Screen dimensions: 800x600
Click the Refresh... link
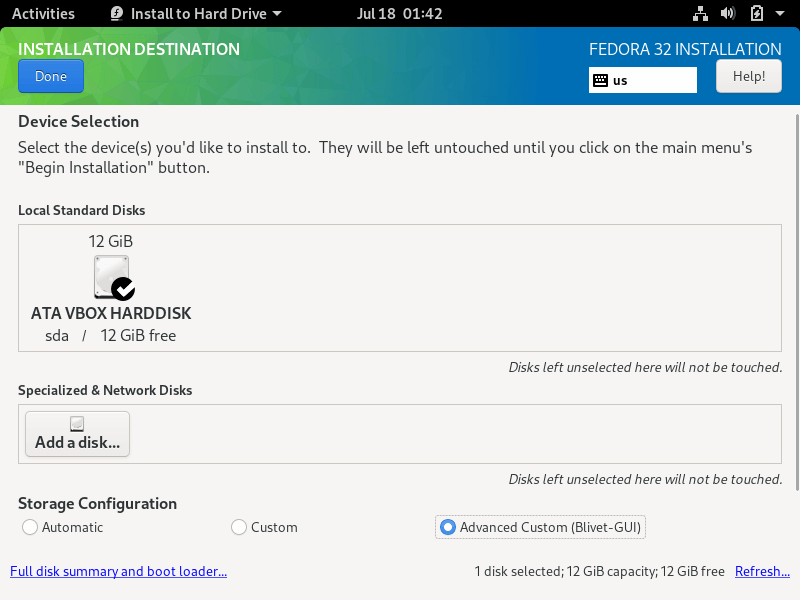[762, 571]
